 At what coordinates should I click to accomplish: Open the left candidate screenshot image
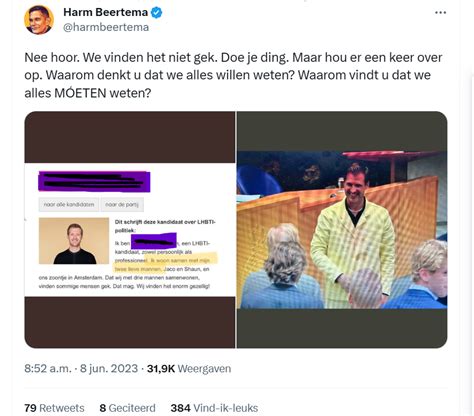130,230
